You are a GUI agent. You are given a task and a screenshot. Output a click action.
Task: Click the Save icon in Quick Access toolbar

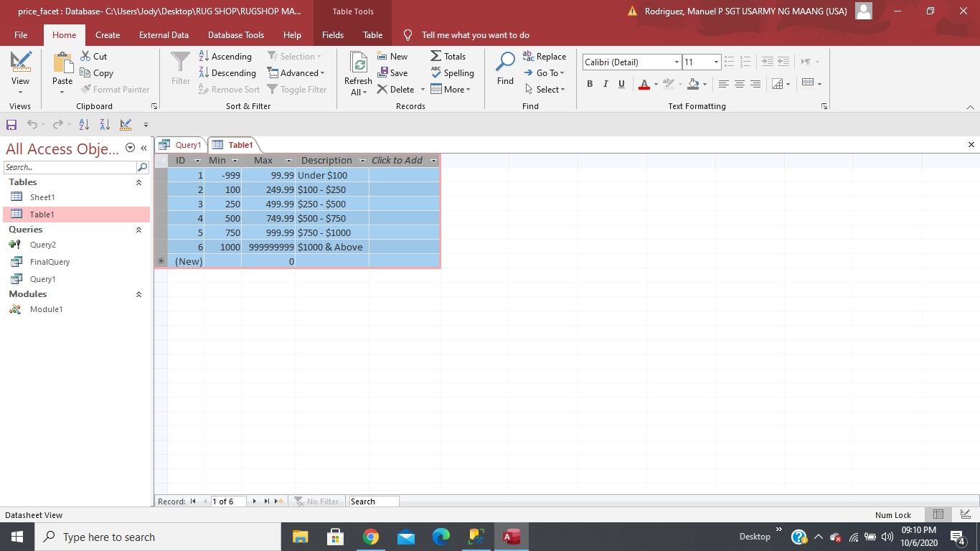pyautogui.click(x=11, y=124)
